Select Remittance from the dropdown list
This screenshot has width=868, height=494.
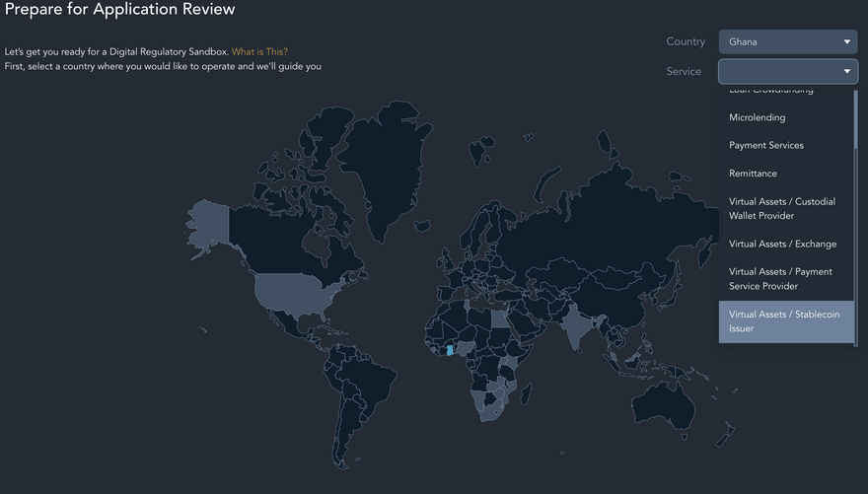754,174
